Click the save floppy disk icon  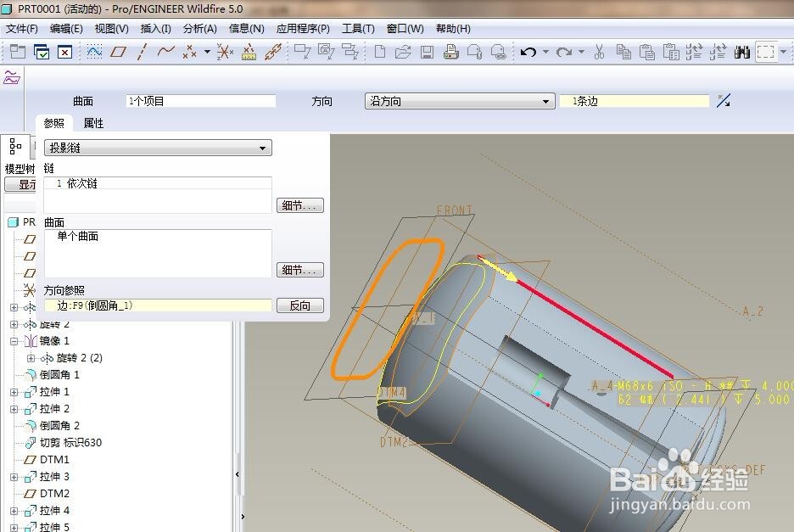pos(427,52)
